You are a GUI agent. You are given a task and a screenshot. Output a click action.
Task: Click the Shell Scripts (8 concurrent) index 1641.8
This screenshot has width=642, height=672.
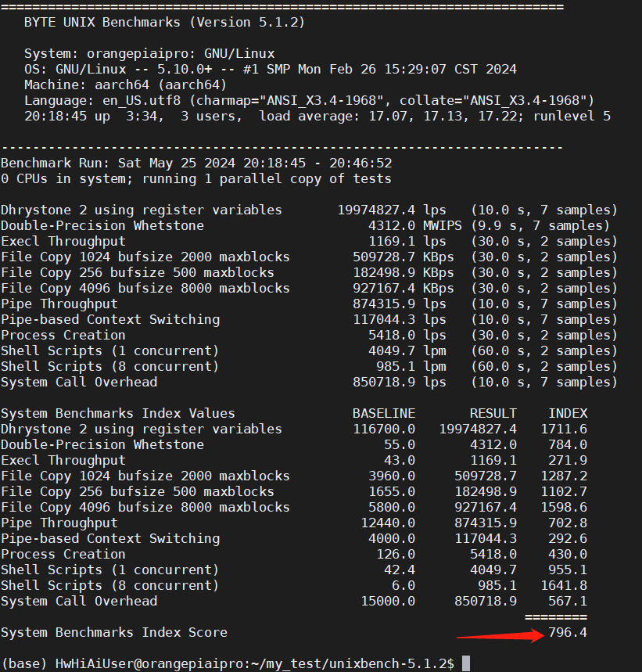pyautogui.click(x=564, y=585)
